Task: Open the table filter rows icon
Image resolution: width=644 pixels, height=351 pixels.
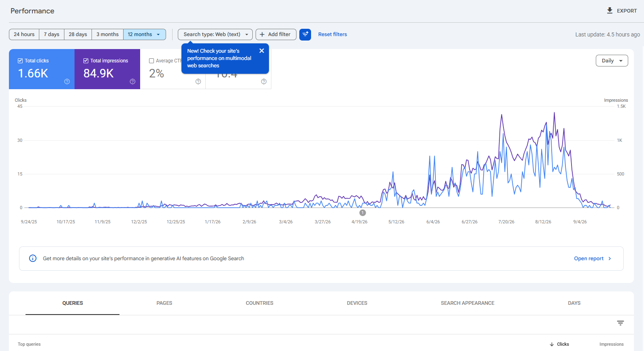Action: 620,323
